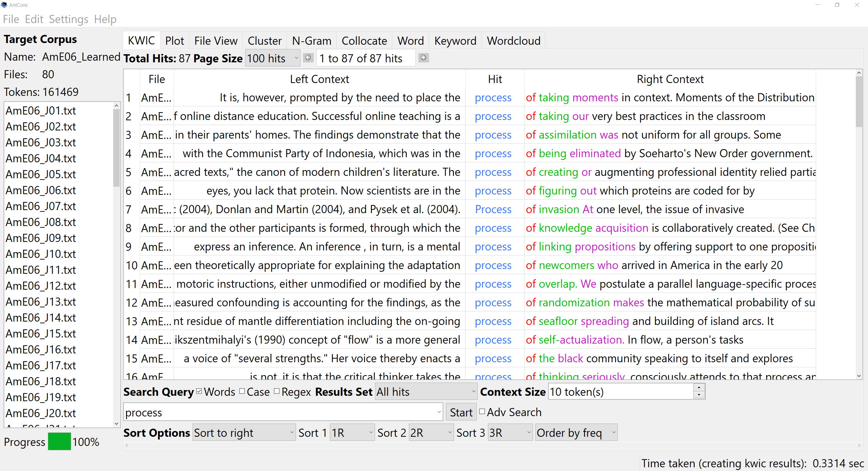Click the AntConc title bar icon
Screen dimensions: 868x471
[x=4, y=5]
